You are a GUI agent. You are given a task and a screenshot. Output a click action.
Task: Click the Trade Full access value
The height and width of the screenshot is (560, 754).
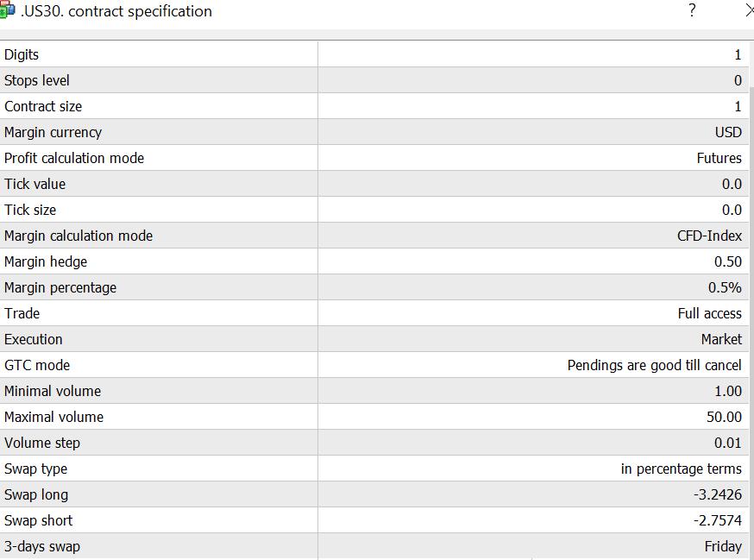click(710, 314)
